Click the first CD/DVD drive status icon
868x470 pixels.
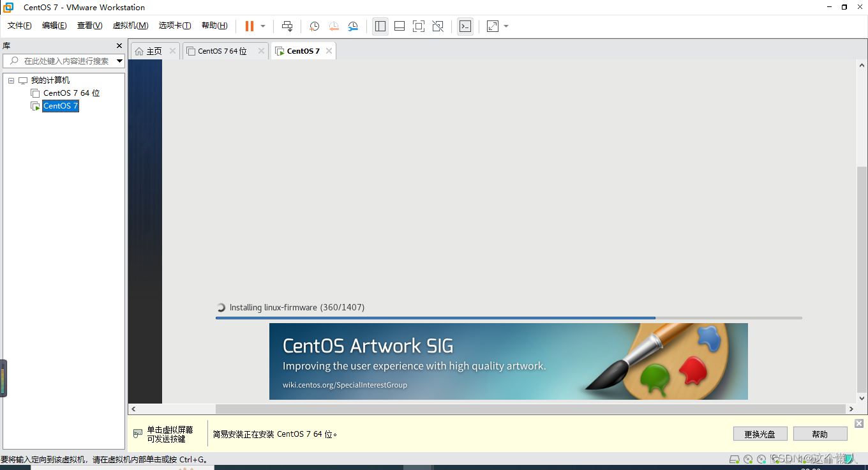[748, 459]
